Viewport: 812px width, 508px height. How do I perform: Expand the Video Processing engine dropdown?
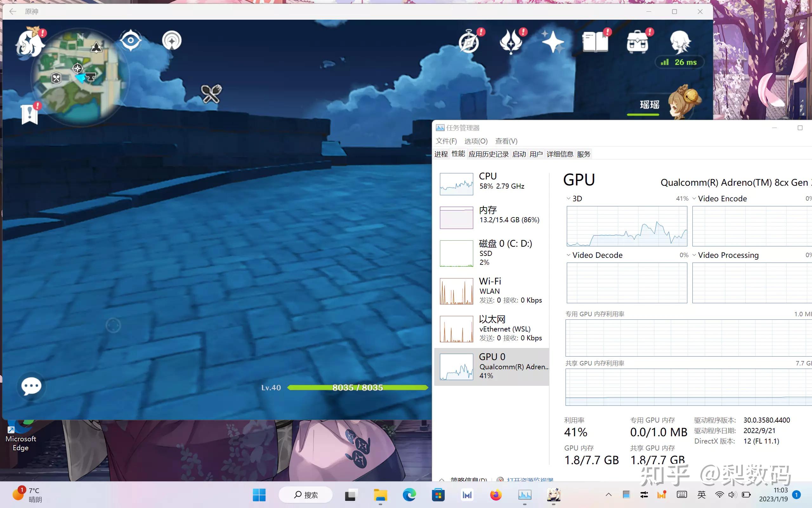click(694, 255)
